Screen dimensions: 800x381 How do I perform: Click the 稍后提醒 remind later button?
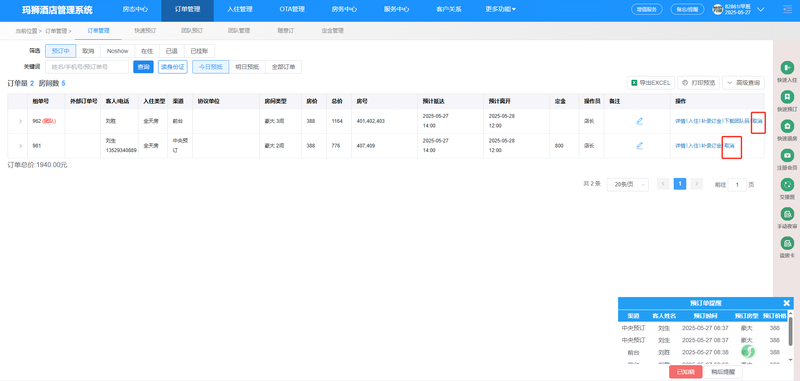(x=722, y=372)
